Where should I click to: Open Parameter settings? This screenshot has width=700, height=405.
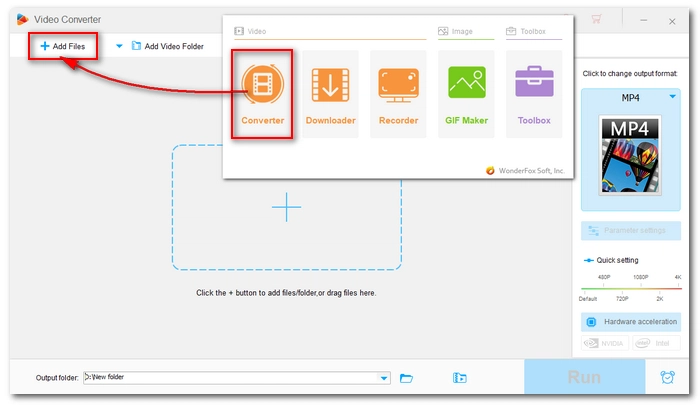631,230
